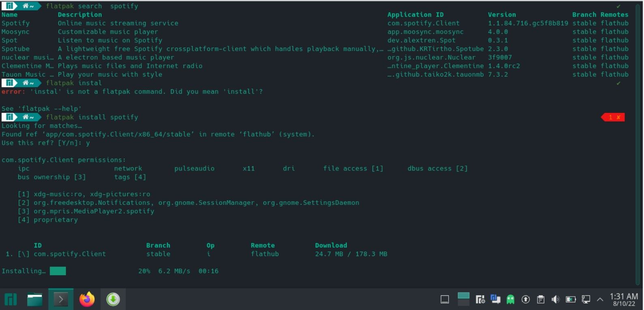644x310 pixels.
Task: Click 'Plays music files and Internet radio'
Action: 130,66
